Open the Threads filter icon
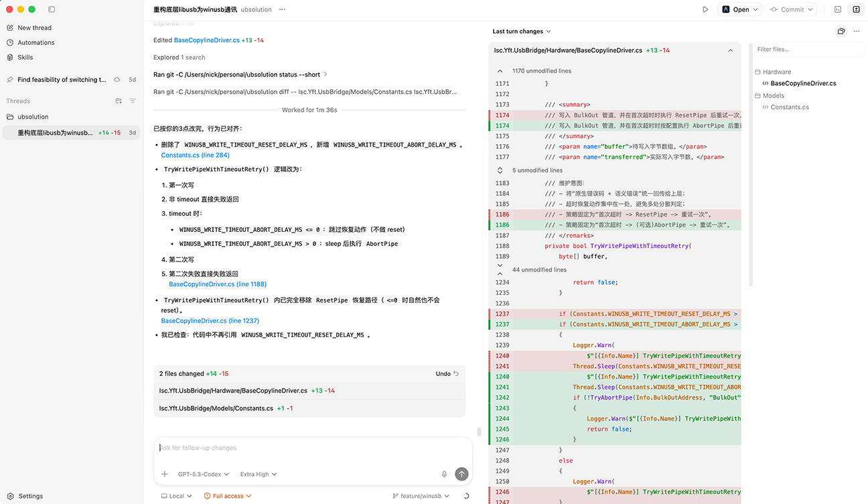The width and height of the screenshot is (868, 504). 133,101
